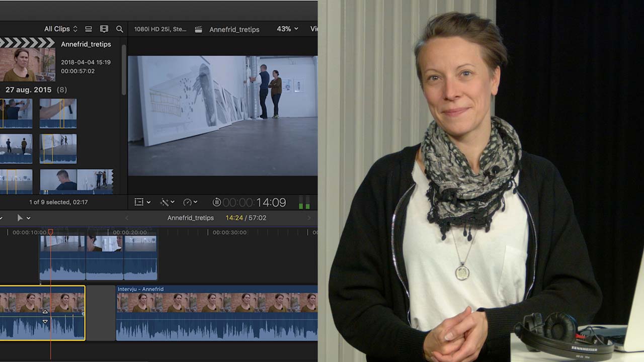The image size is (644, 362).
Task: Go back in timeline history arrow
Action: (127, 218)
